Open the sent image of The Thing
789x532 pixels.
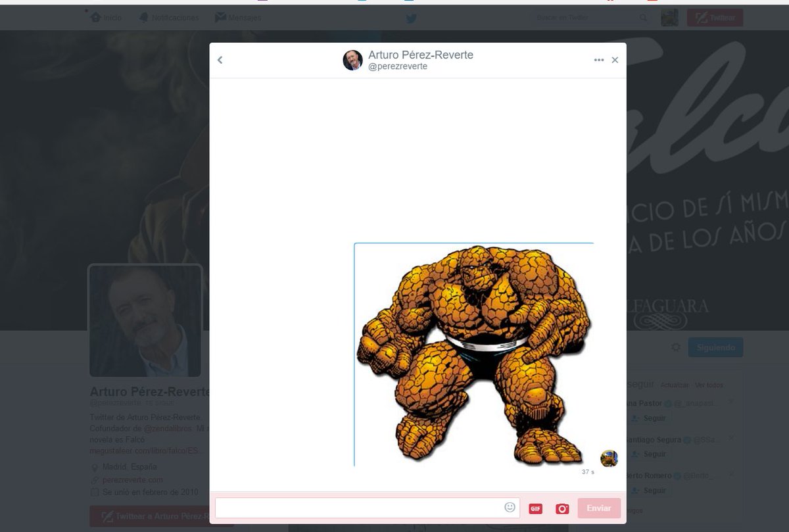[474, 354]
